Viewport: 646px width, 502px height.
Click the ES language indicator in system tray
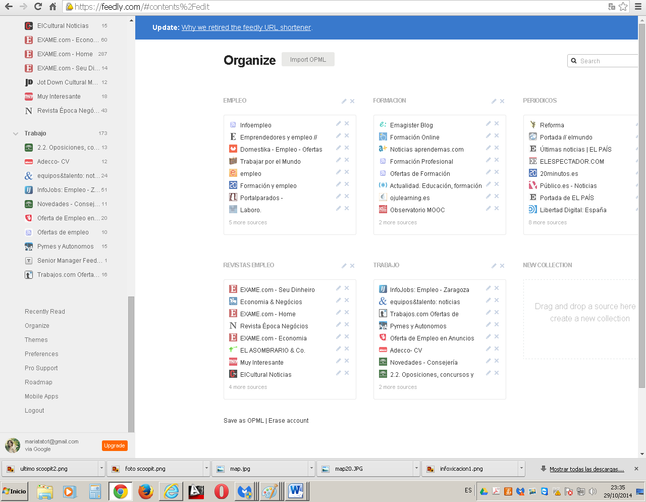(468, 490)
